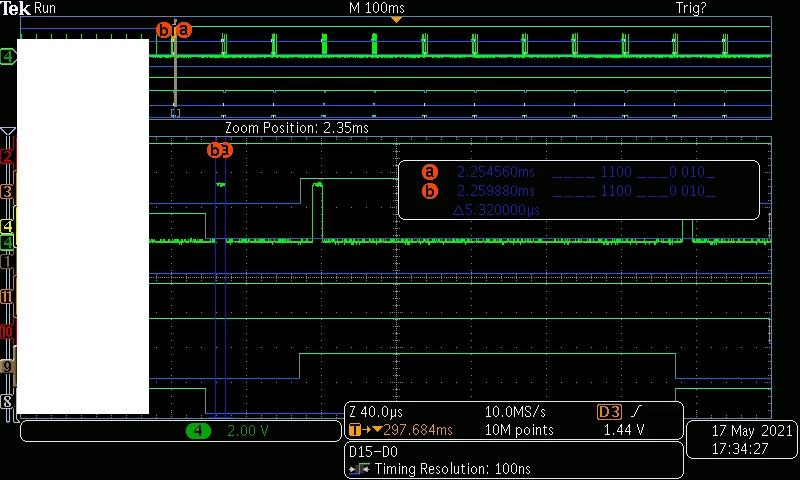The width and height of the screenshot is (800, 480).
Task: Select cursor a marker on the overview
Action: [x=184, y=30]
